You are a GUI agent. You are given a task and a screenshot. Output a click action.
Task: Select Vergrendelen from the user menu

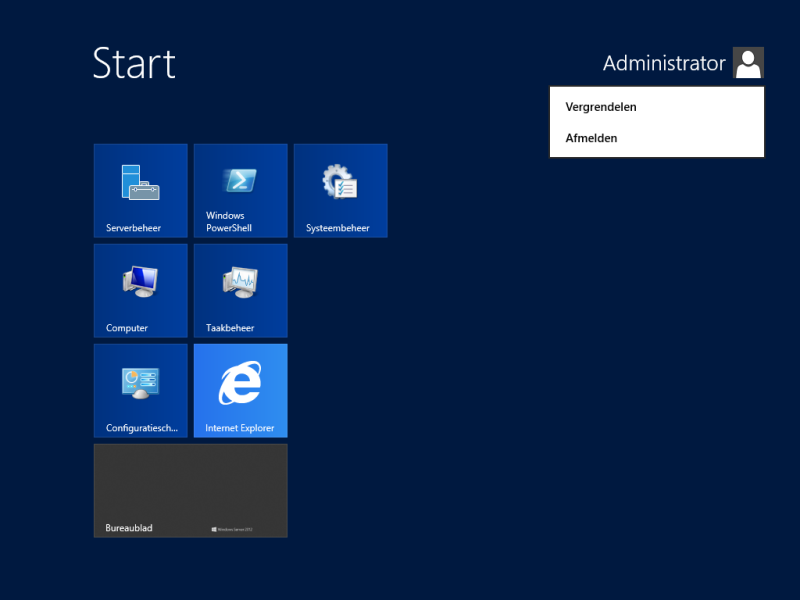(657, 107)
